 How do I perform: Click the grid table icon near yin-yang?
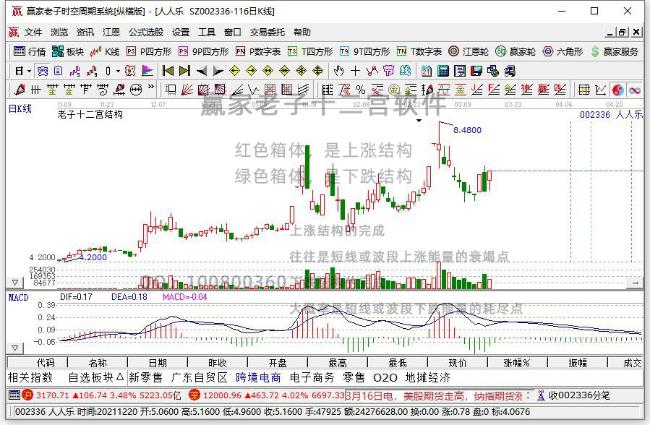coord(585,89)
